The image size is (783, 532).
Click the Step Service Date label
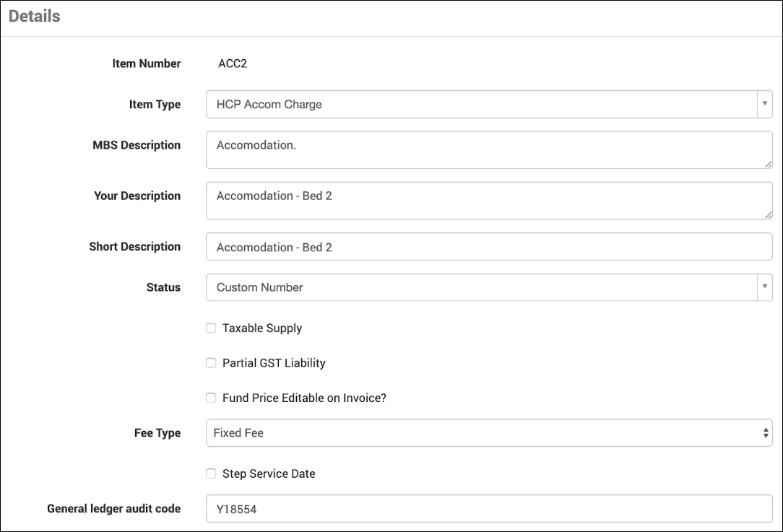(x=269, y=474)
